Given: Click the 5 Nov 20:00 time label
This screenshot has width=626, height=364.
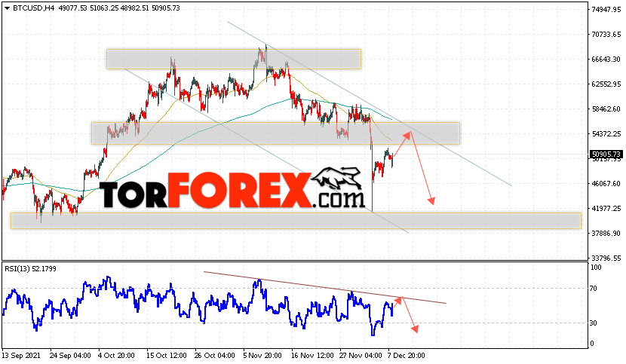Looking at the screenshot, I should point(262,355).
